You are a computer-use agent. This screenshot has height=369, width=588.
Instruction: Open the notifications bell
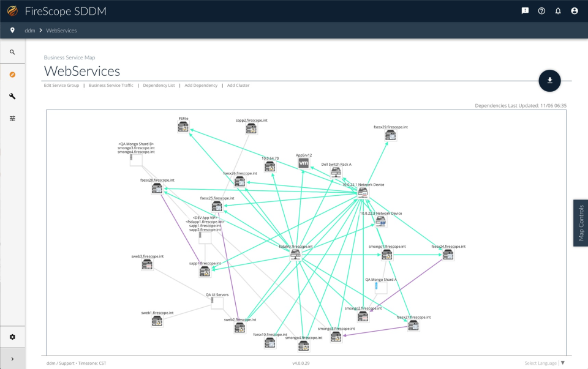[558, 11]
